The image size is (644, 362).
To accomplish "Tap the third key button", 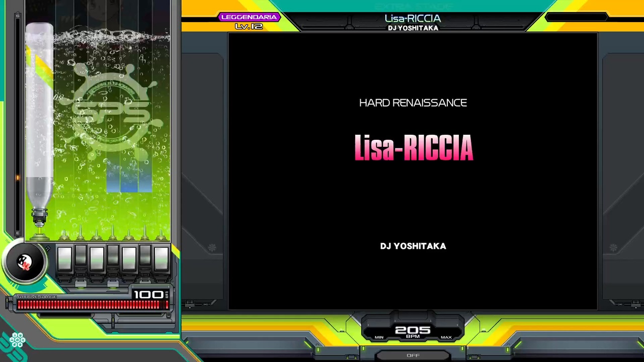I will pos(97,259).
